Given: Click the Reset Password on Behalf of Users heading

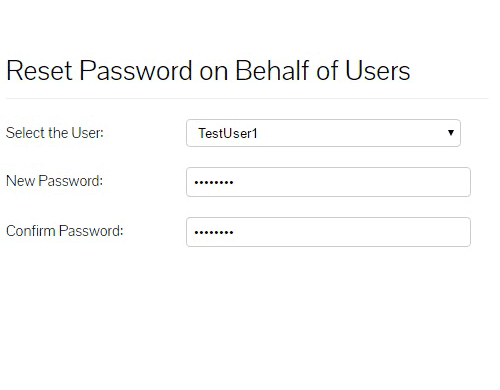Looking at the screenshot, I should click(208, 70).
